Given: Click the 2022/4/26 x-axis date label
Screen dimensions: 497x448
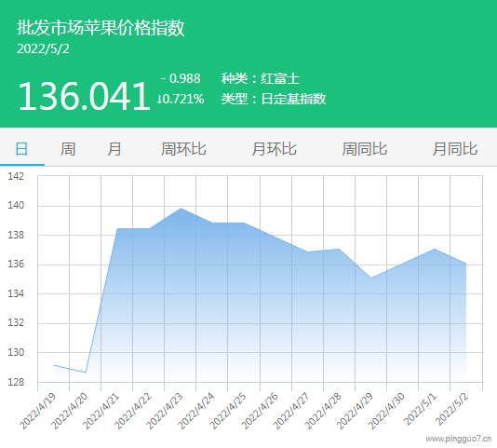Looking at the screenshot, I should [260, 411].
